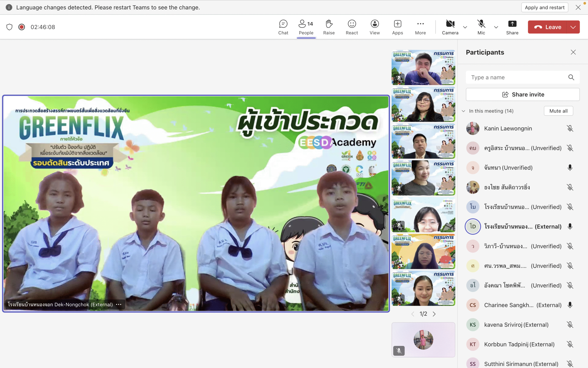The height and width of the screenshot is (368, 588).
Task: Share your screen content
Action: [x=512, y=27]
